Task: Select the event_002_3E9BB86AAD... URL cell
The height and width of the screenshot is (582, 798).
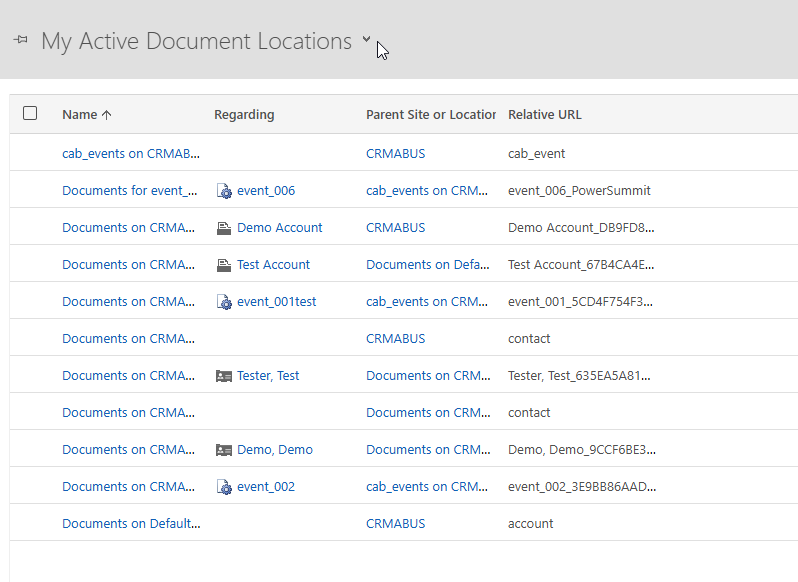Action: click(x=582, y=487)
